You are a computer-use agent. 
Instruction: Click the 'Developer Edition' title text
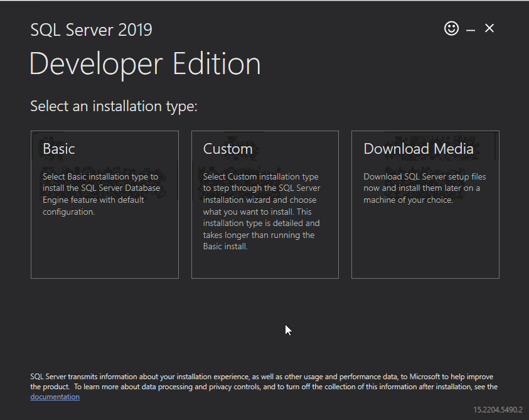point(145,64)
